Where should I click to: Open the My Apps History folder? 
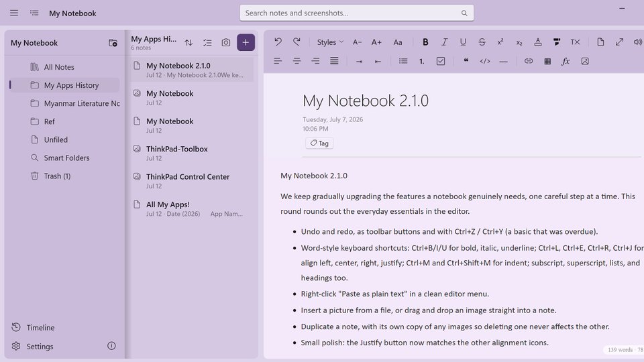pos(64,85)
